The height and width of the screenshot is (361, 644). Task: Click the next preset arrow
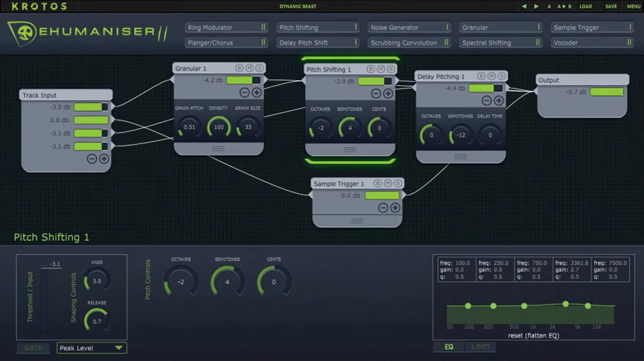tap(536, 7)
